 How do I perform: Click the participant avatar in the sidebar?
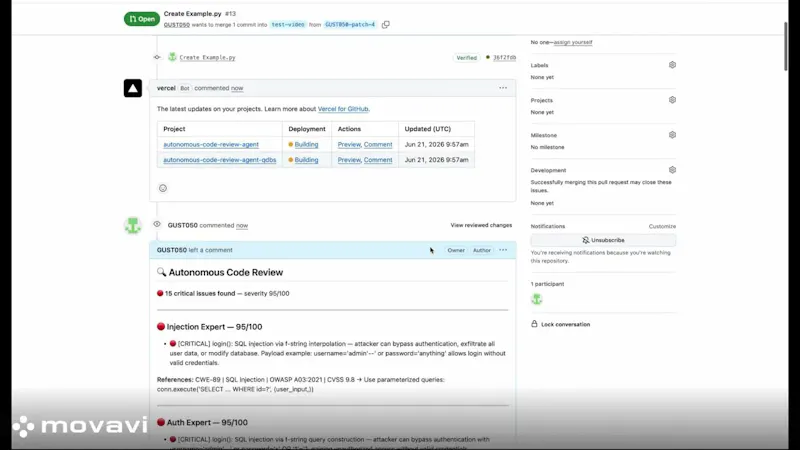(537, 299)
